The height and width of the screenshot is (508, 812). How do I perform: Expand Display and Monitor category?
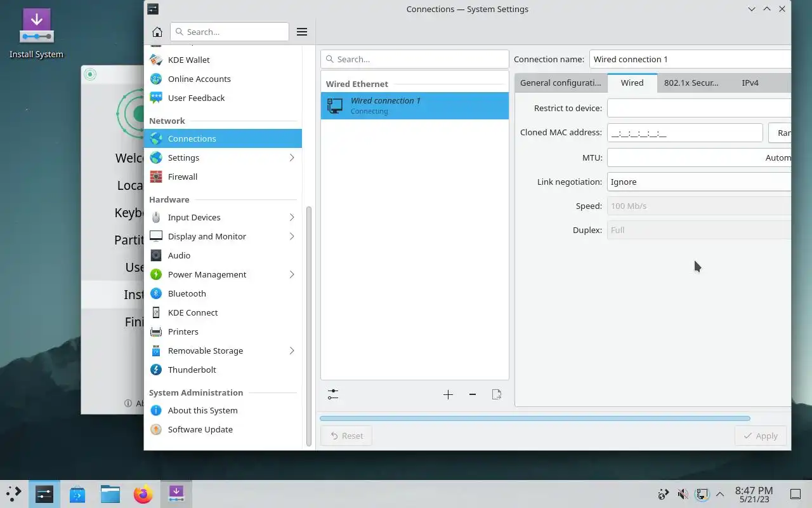point(292,236)
